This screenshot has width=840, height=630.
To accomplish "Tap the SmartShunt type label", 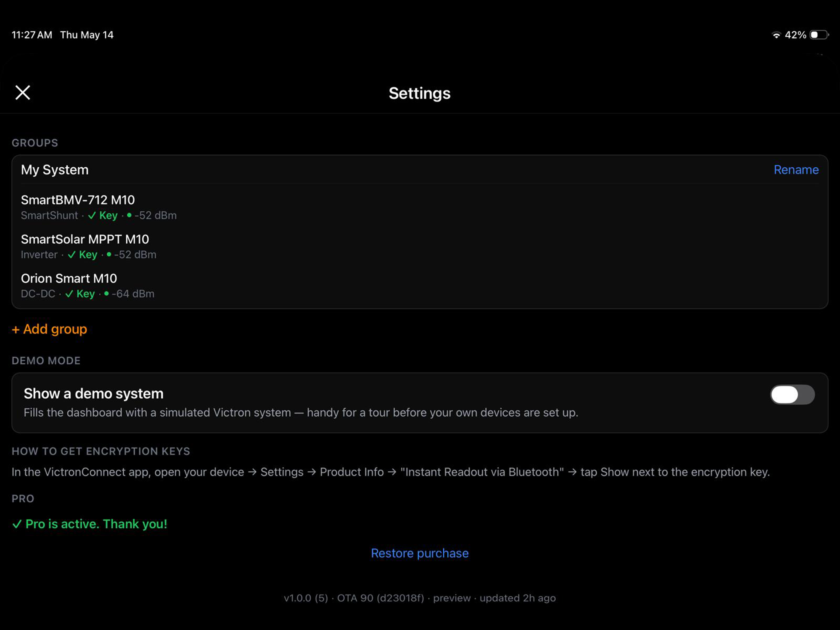I will pyautogui.click(x=50, y=215).
